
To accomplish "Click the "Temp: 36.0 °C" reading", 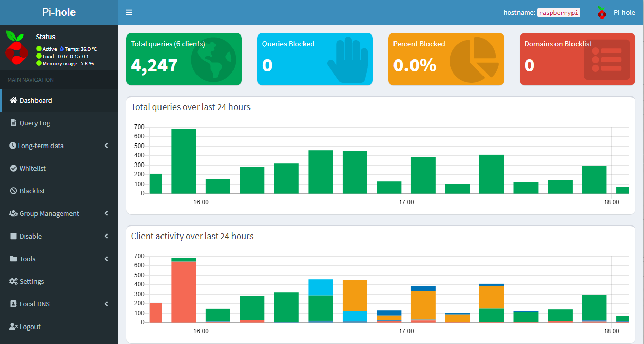I will click(81, 49).
